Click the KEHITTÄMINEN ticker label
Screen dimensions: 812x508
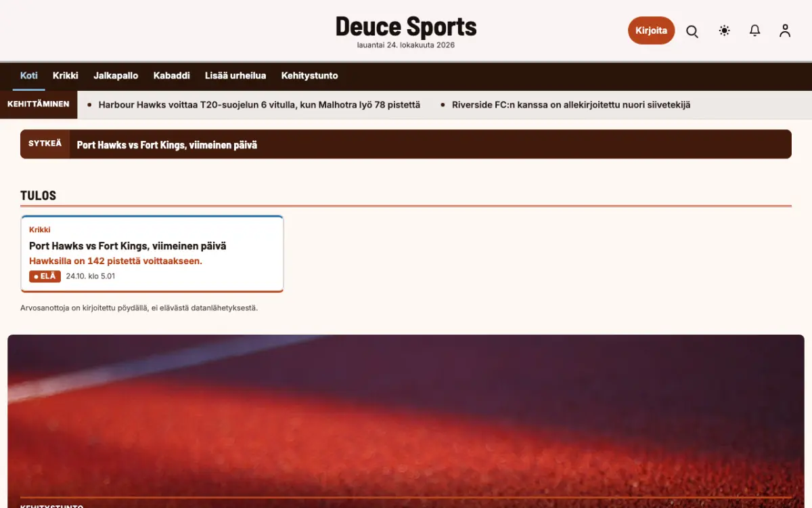coord(39,104)
